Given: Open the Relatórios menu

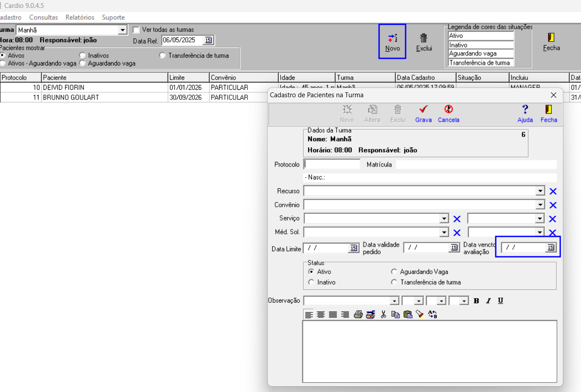Looking at the screenshot, I should pos(80,17).
